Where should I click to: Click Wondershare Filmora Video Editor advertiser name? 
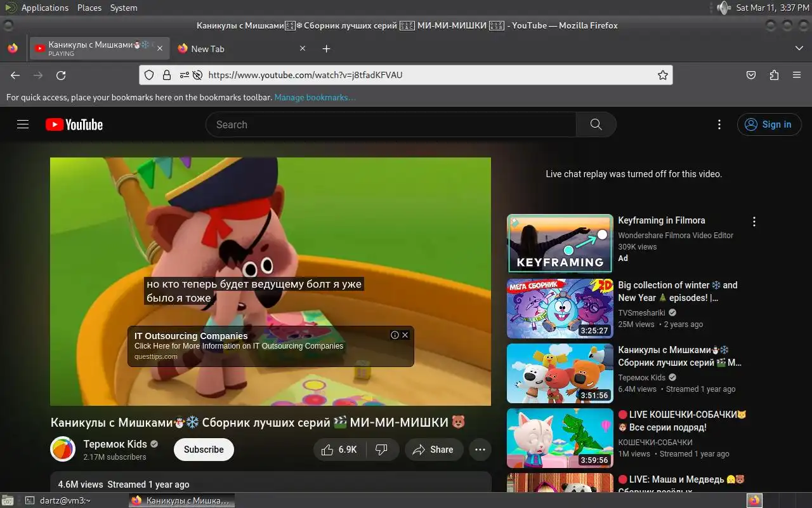pos(676,235)
